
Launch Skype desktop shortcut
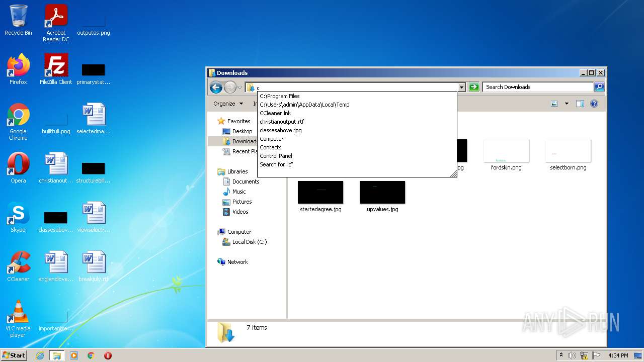click(18, 217)
